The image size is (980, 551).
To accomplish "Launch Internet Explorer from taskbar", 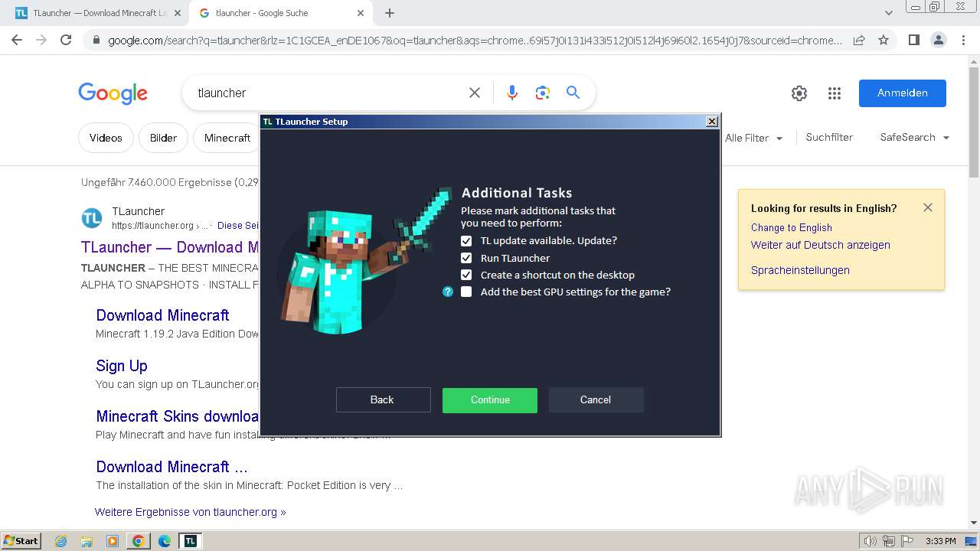I will tap(60, 541).
